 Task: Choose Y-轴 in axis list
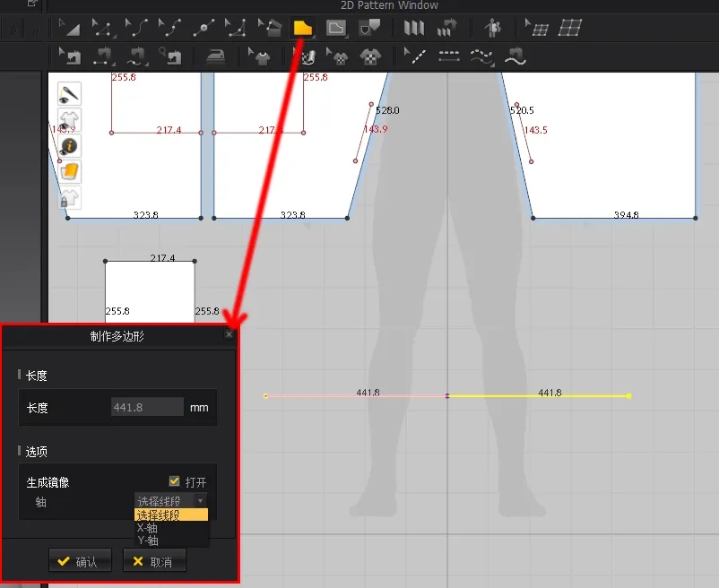pyautogui.click(x=171, y=540)
